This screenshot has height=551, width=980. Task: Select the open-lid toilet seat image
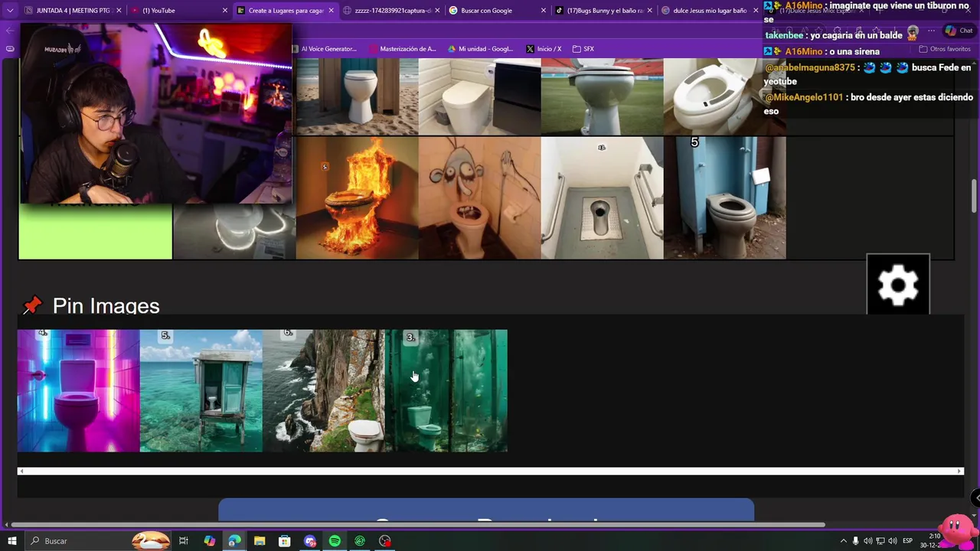(724, 96)
